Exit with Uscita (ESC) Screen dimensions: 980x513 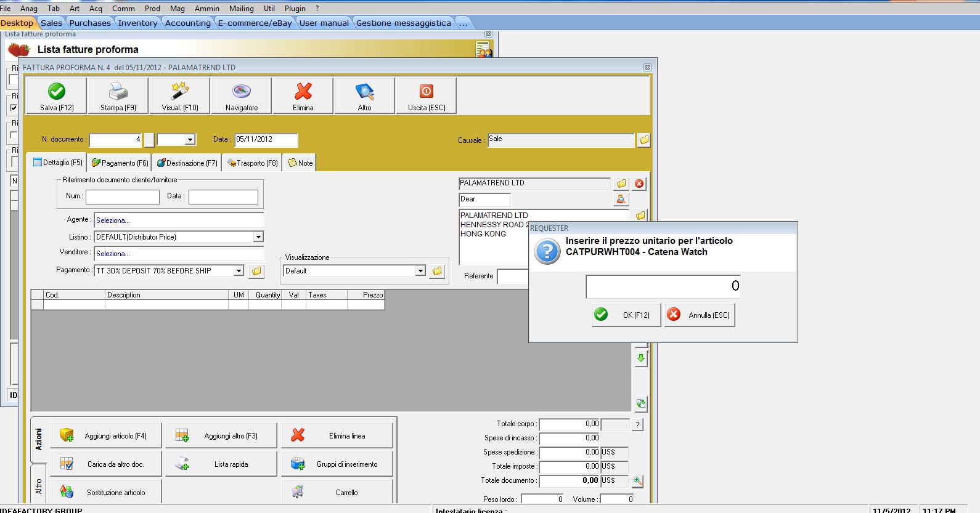(427, 96)
